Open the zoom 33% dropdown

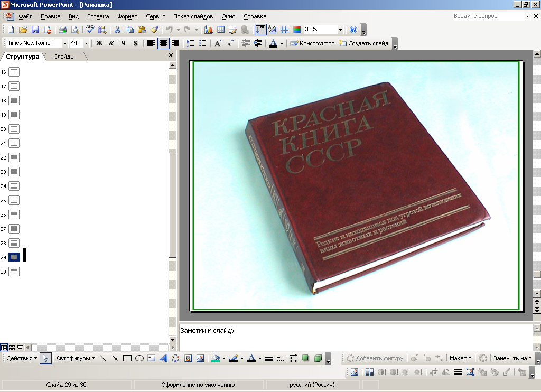point(340,30)
